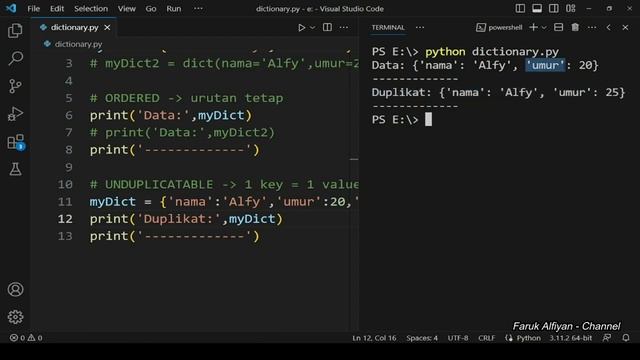Show errors and warnings in status bar
640x360 pixels.
pyautogui.click(x=26, y=338)
